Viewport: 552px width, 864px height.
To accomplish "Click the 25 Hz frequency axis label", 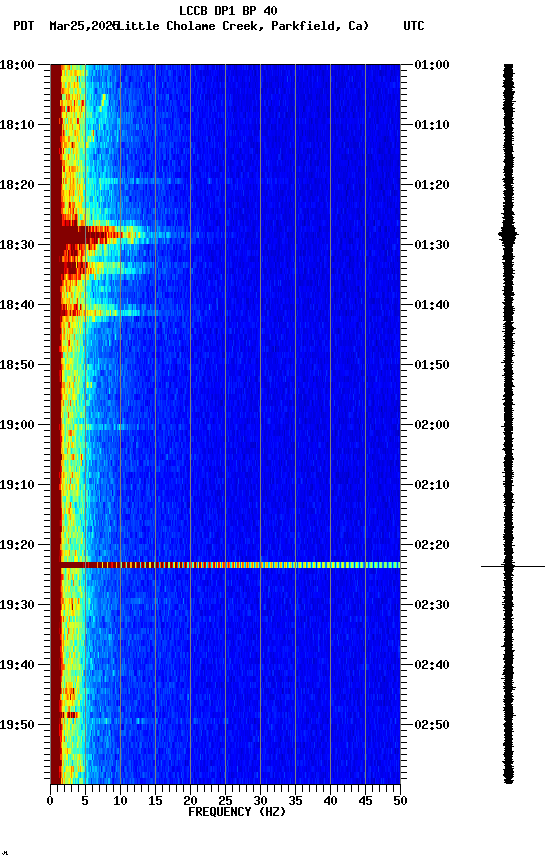I will pos(225,801).
